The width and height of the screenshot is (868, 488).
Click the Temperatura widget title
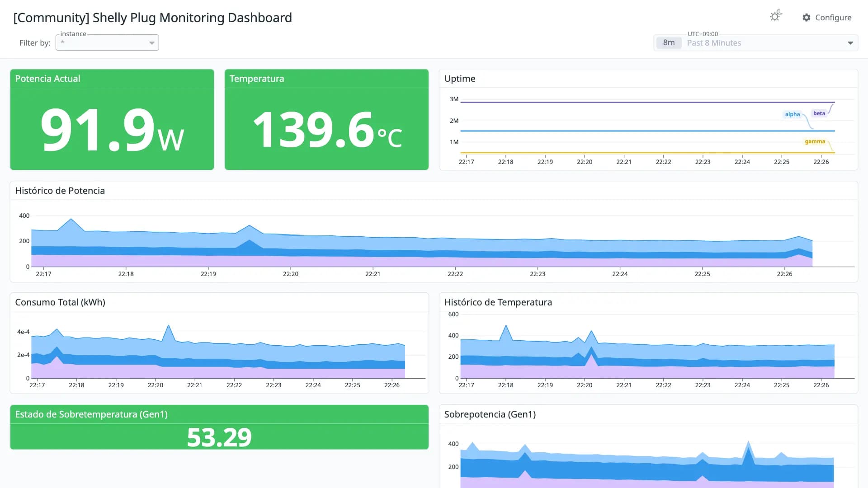(257, 79)
